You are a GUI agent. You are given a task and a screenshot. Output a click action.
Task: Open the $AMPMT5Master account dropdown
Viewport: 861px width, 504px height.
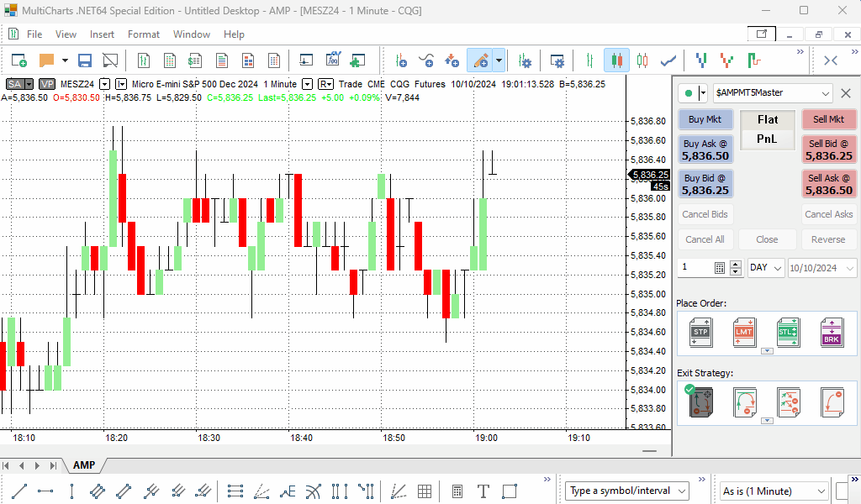coord(772,93)
